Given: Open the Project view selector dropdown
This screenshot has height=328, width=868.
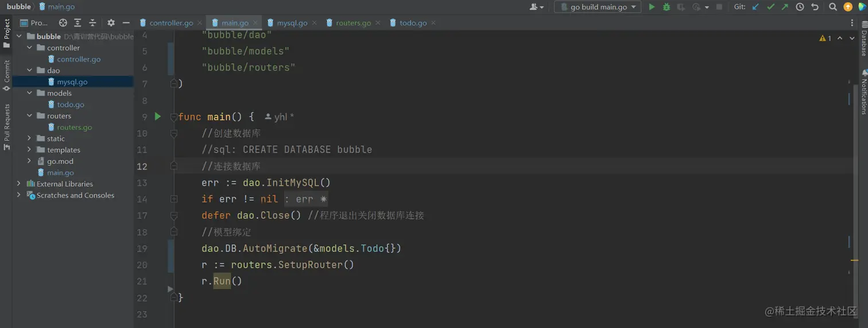Looking at the screenshot, I should pyautogui.click(x=34, y=23).
